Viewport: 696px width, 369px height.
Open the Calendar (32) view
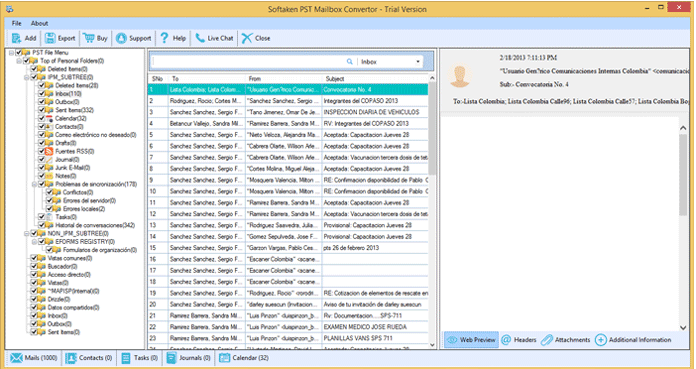coord(244,358)
